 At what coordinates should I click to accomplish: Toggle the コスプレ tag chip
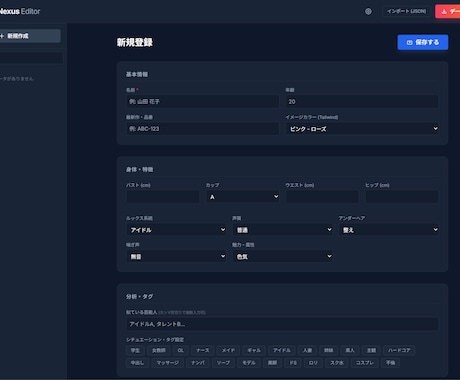pyautogui.click(x=365, y=363)
